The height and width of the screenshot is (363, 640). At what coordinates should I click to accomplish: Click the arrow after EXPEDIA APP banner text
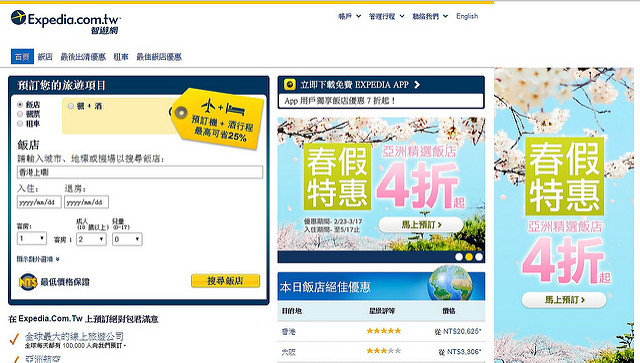coord(417,85)
